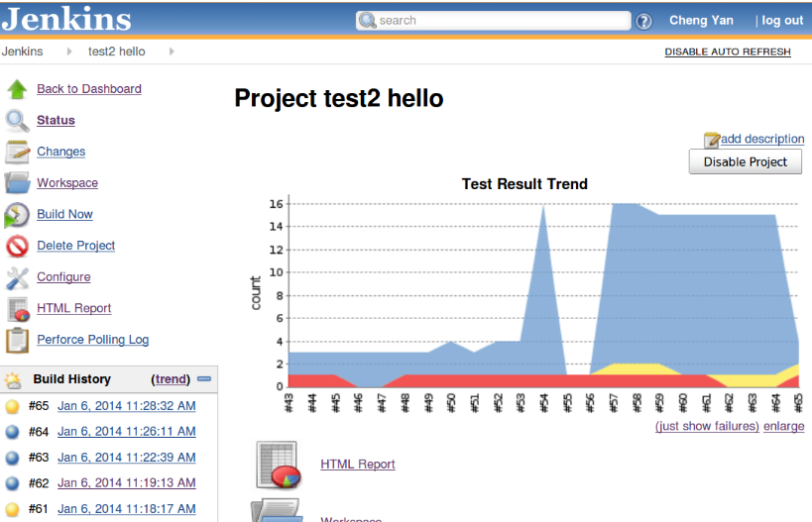The height and width of the screenshot is (522, 812).
Task: Open the test2 hello breadcrumb menu arrow
Action: tap(172, 52)
